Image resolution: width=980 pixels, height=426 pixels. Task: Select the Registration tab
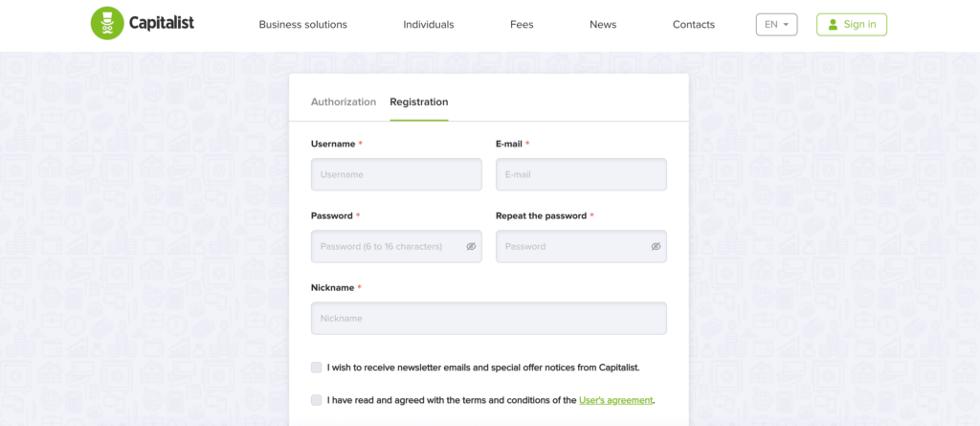(419, 102)
